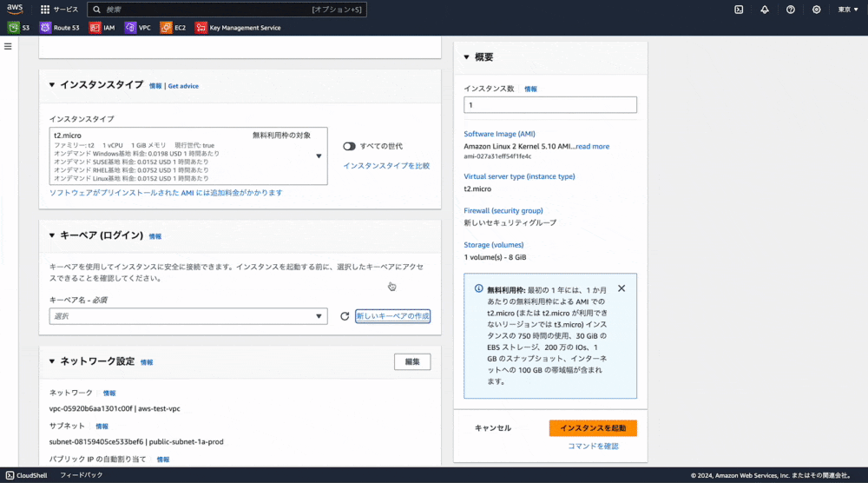The width and height of the screenshot is (868, 483).
Task: Click the info icon in free tier notice
Action: tap(479, 288)
